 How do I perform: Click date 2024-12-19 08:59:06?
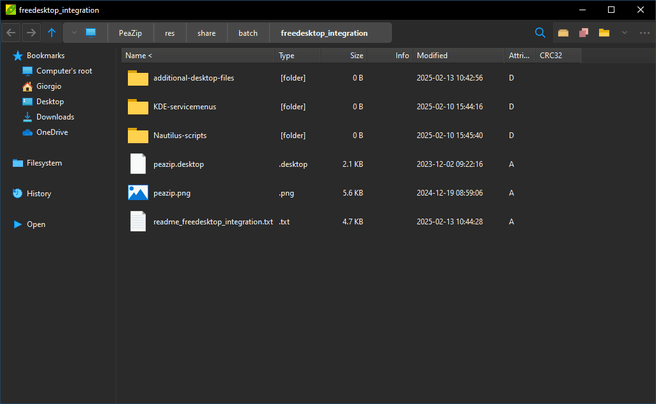[450, 193]
